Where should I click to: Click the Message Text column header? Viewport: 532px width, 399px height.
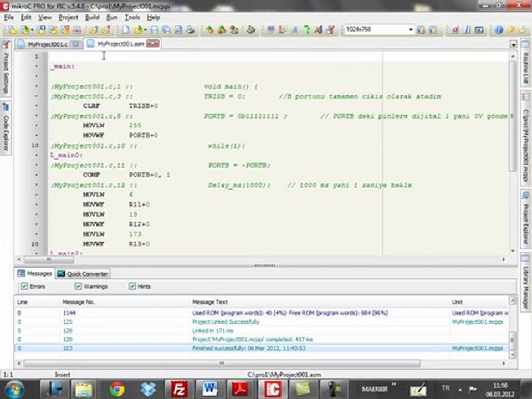(210, 302)
